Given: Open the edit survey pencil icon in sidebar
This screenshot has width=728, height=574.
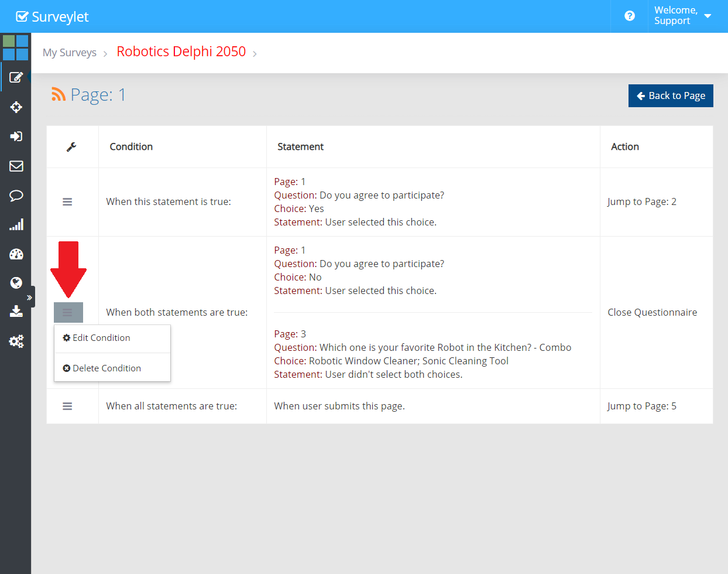Looking at the screenshot, I should 16,77.
